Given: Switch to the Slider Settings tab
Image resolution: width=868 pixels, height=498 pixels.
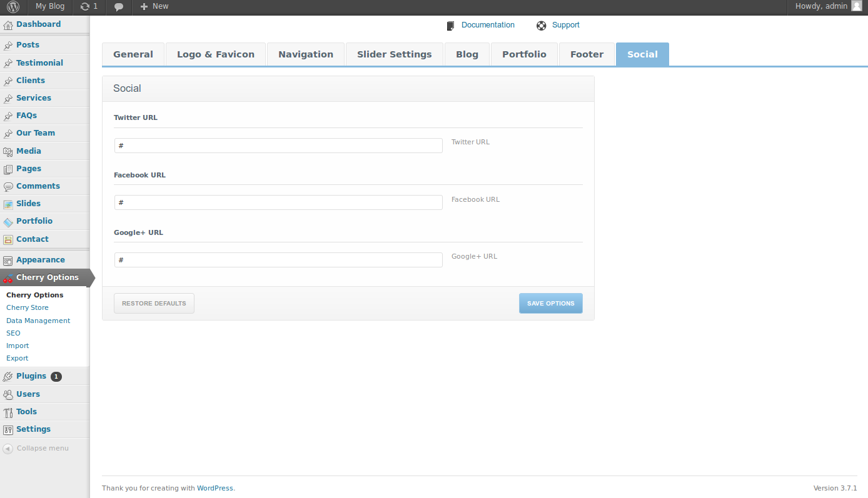Looking at the screenshot, I should click(x=394, y=54).
